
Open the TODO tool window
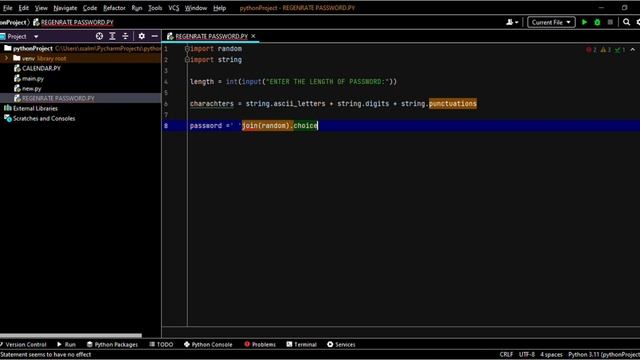tap(161, 344)
